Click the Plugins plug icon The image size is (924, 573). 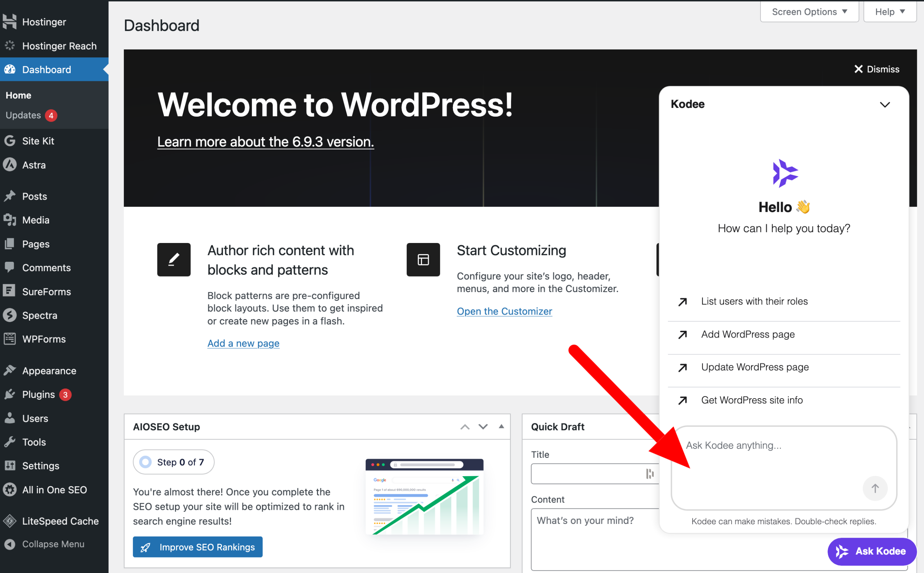[10, 394]
